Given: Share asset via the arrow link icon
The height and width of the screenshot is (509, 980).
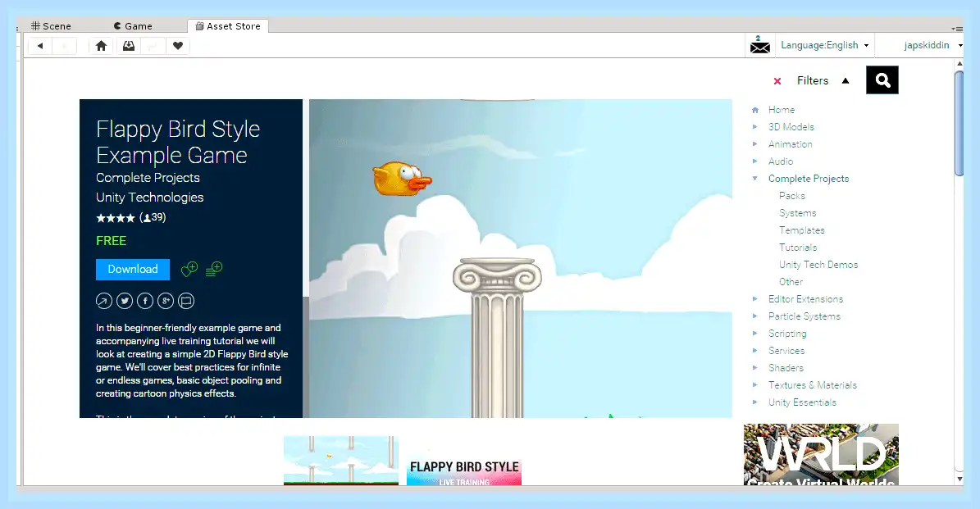Looking at the screenshot, I should pyautogui.click(x=104, y=301).
